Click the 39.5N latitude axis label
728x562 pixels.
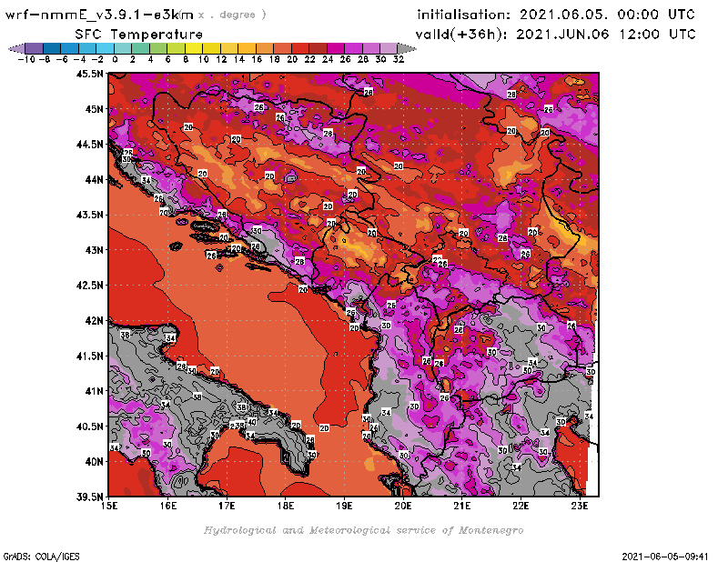[89, 497]
